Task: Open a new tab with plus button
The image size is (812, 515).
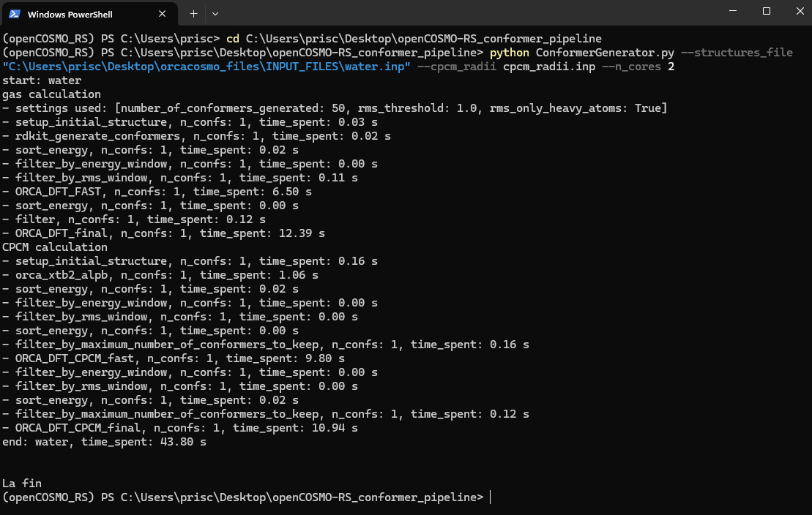Action: pos(193,14)
